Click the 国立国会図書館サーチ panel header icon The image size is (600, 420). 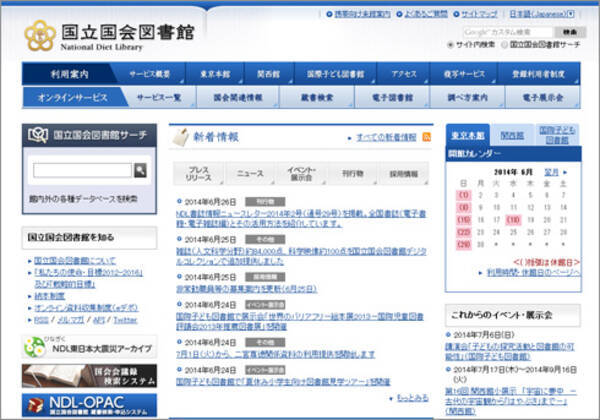(38, 133)
